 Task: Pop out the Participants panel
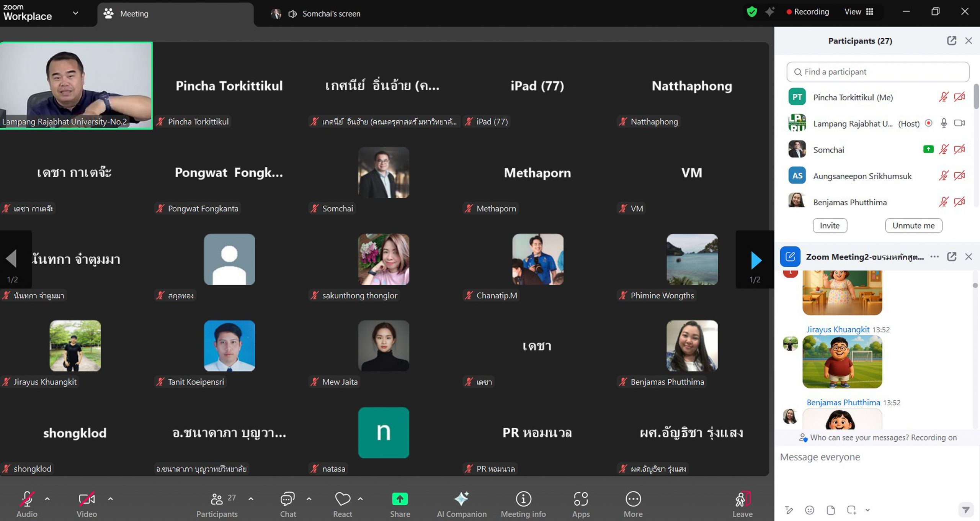tap(952, 41)
